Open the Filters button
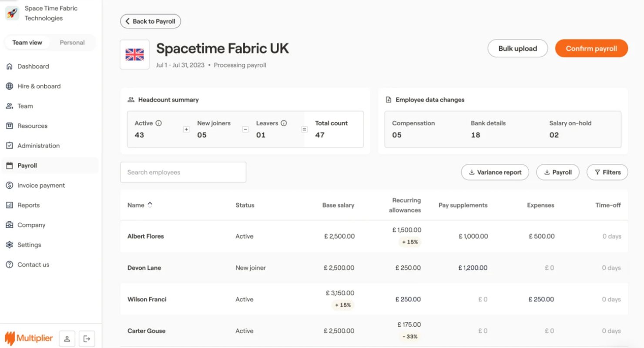Screen dimensions: 644x348 [607, 172]
